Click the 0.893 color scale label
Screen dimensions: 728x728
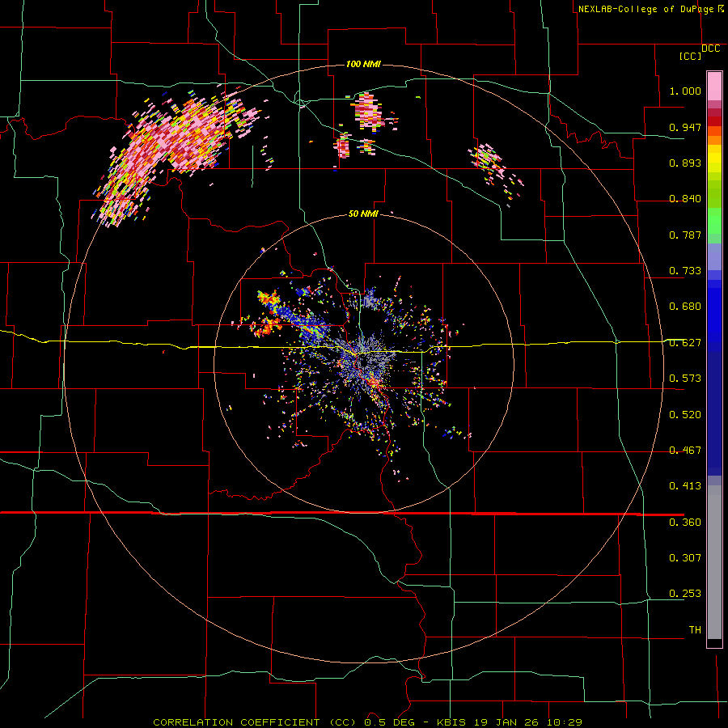tap(685, 163)
